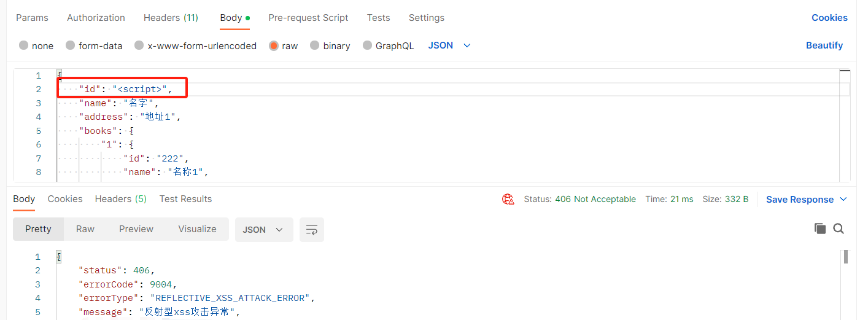Choose the form-data radio option
The height and width of the screenshot is (320, 868).
tap(71, 45)
